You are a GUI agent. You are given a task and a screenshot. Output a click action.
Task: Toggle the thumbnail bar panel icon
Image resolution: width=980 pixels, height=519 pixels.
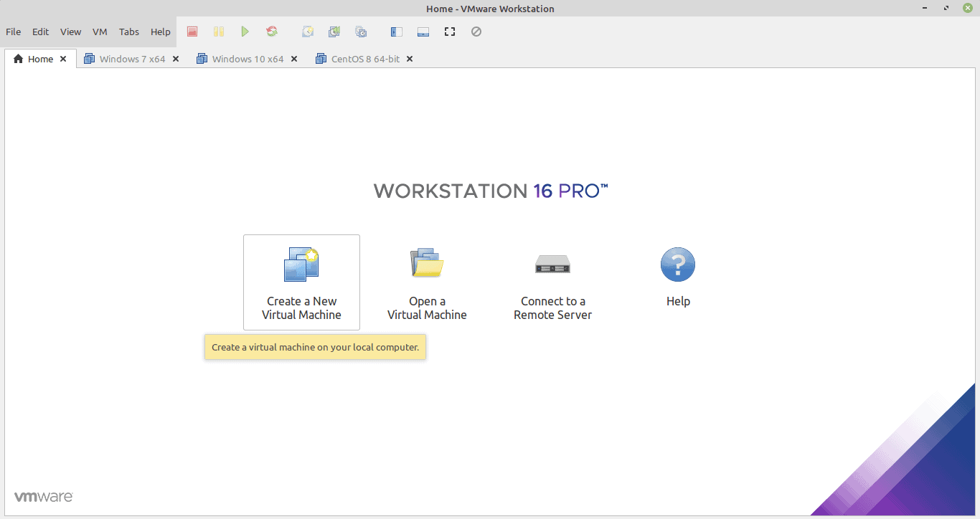coord(423,32)
